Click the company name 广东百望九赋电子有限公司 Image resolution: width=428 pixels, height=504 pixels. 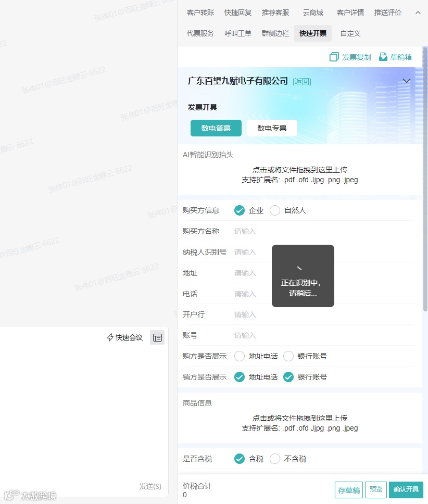tap(238, 81)
